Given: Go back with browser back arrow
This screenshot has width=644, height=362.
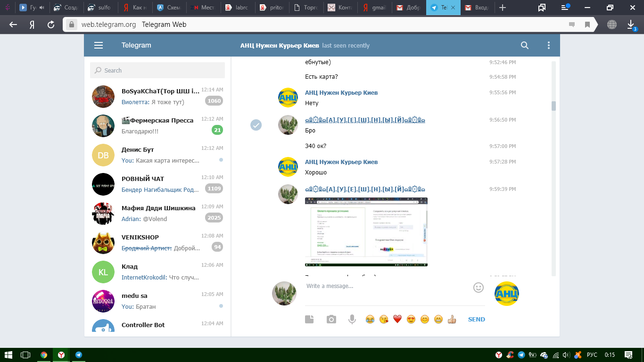Looking at the screenshot, I should (x=13, y=25).
